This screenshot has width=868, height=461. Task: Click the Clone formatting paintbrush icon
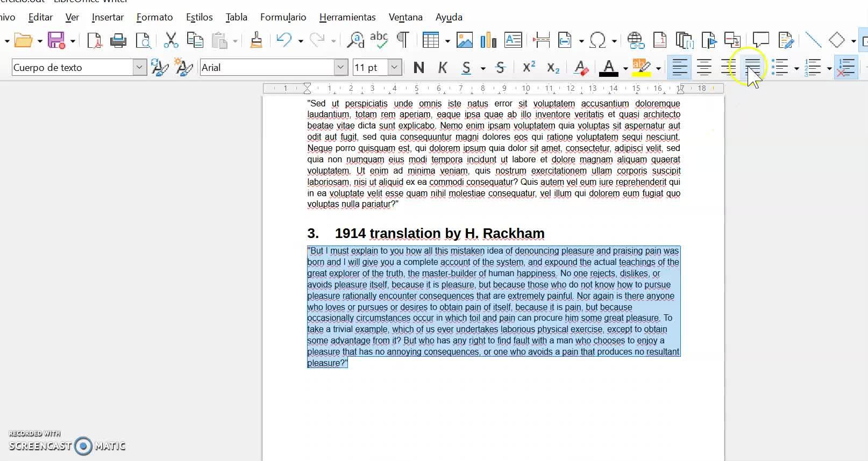pos(256,40)
